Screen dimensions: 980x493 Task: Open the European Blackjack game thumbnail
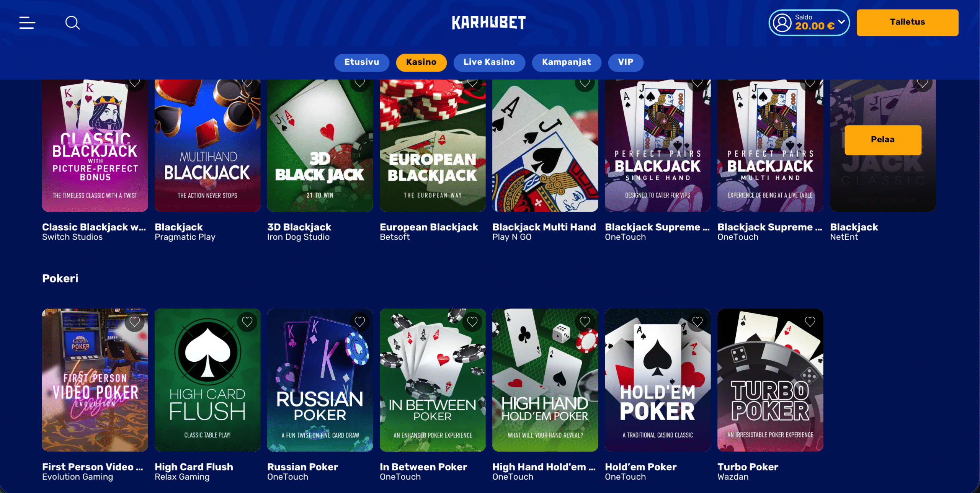[433, 145]
